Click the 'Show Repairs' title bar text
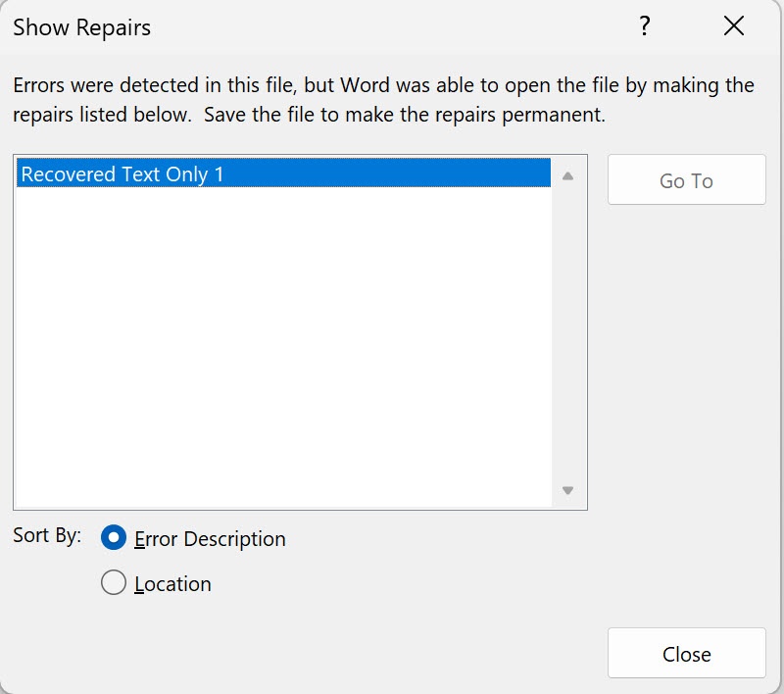 81,27
